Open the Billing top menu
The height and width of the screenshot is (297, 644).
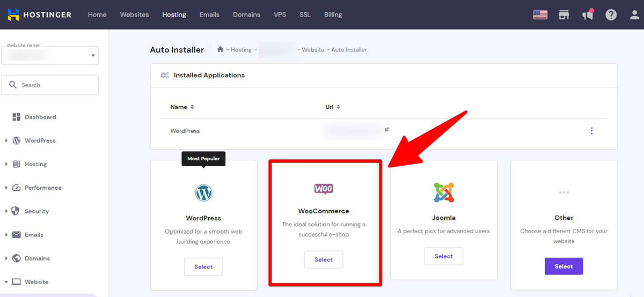coord(333,14)
